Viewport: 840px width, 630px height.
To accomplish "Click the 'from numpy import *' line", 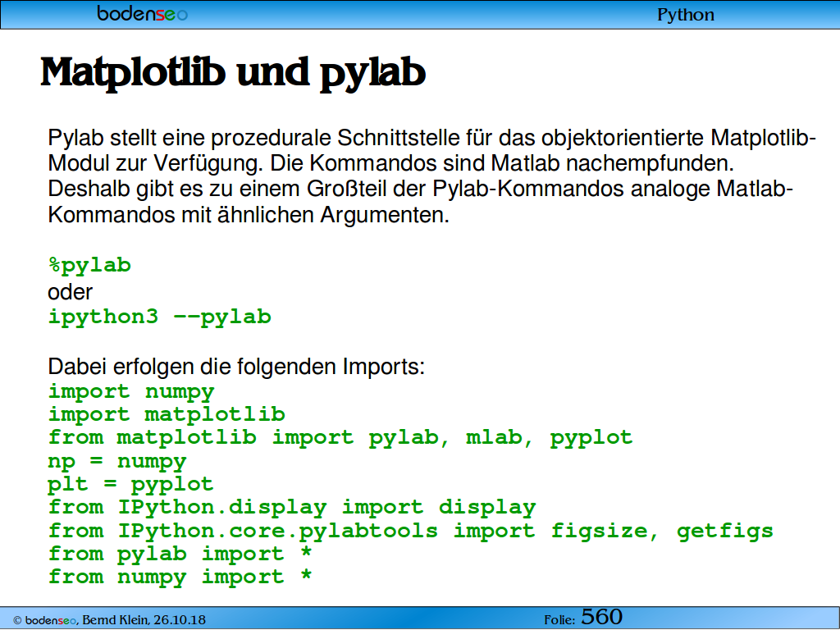I will point(180,577).
